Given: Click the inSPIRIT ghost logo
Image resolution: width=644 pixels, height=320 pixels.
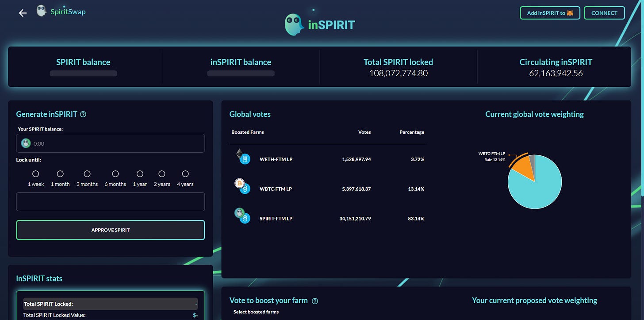Looking at the screenshot, I should pyautogui.click(x=295, y=24).
